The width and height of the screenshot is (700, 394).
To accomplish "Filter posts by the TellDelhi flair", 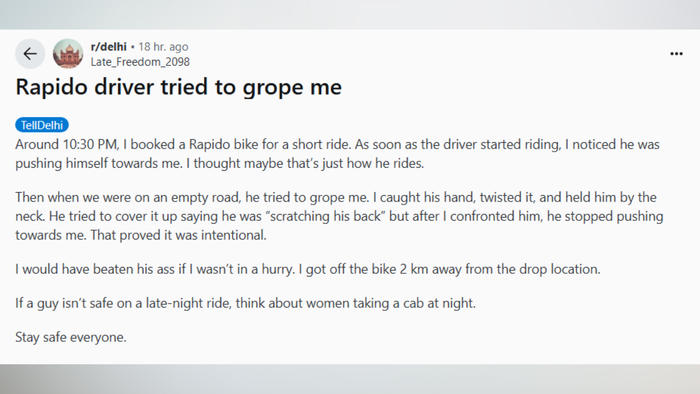I will (x=42, y=125).
